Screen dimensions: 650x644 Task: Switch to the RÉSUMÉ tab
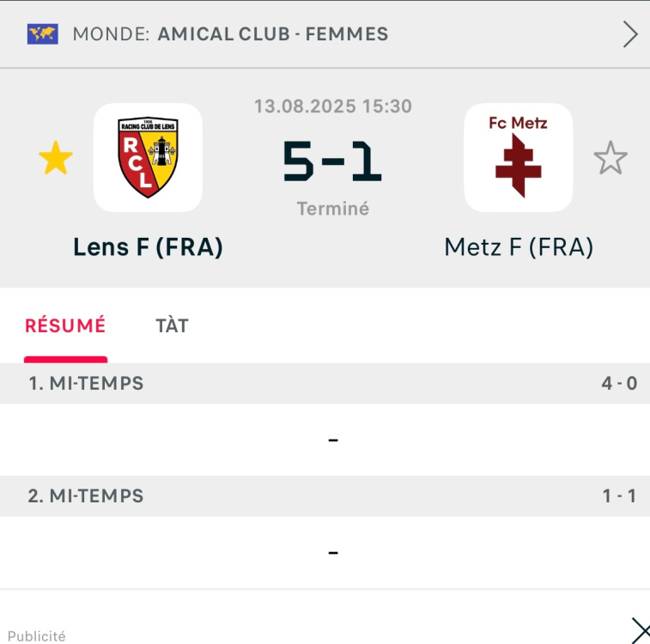65,325
